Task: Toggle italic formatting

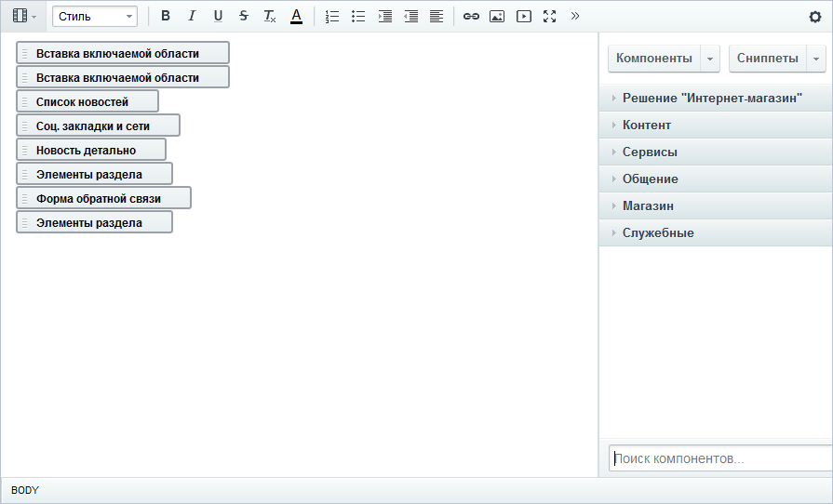Action: pyautogui.click(x=191, y=16)
